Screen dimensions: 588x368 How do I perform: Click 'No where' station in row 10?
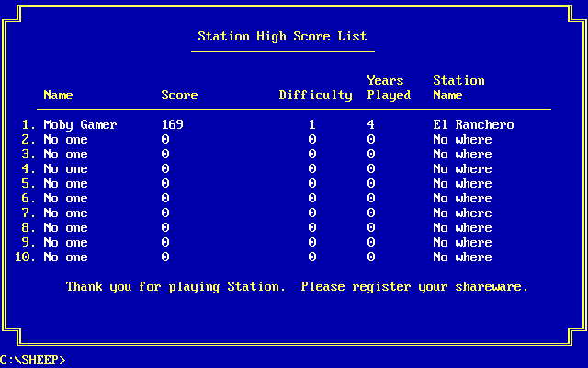(x=462, y=257)
